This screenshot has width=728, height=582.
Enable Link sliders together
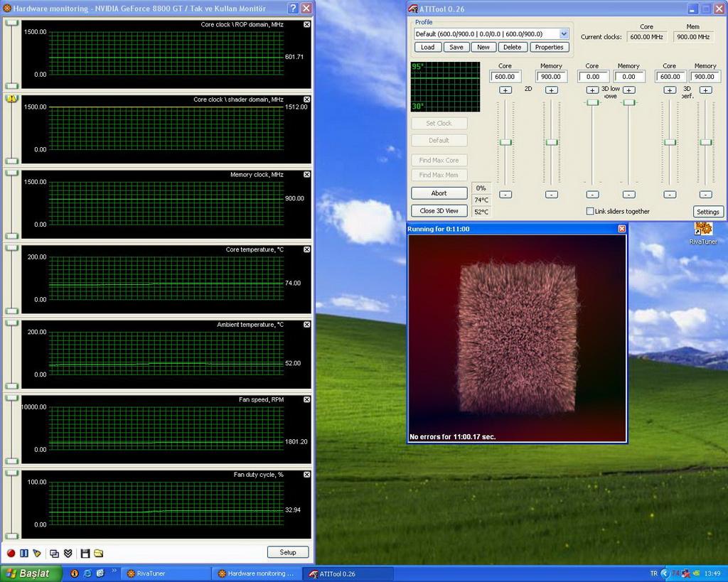click(x=590, y=211)
